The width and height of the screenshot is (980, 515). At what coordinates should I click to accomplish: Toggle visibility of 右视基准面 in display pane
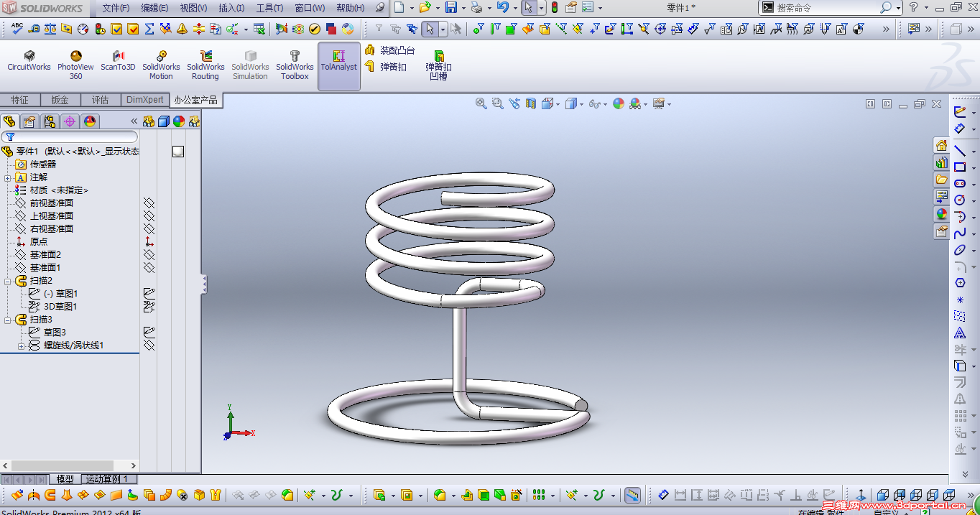point(149,229)
